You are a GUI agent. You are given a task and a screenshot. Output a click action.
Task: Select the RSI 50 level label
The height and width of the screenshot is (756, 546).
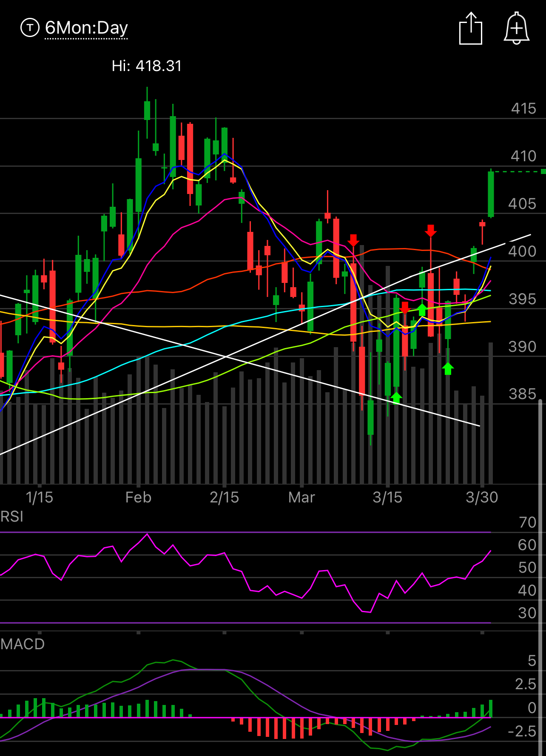pos(527,568)
